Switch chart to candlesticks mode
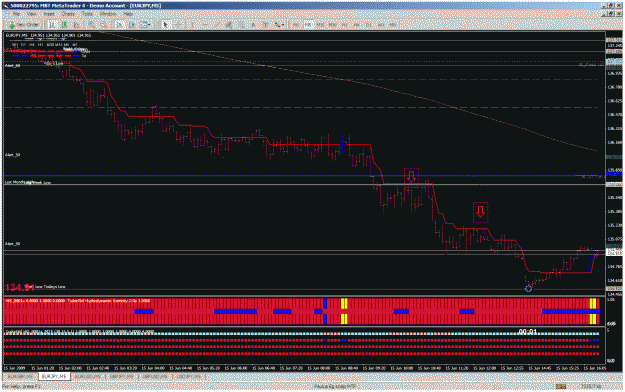 click(64, 25)
